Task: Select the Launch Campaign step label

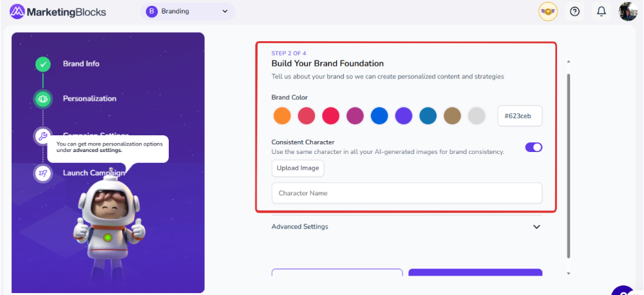Action: (93, 173)
